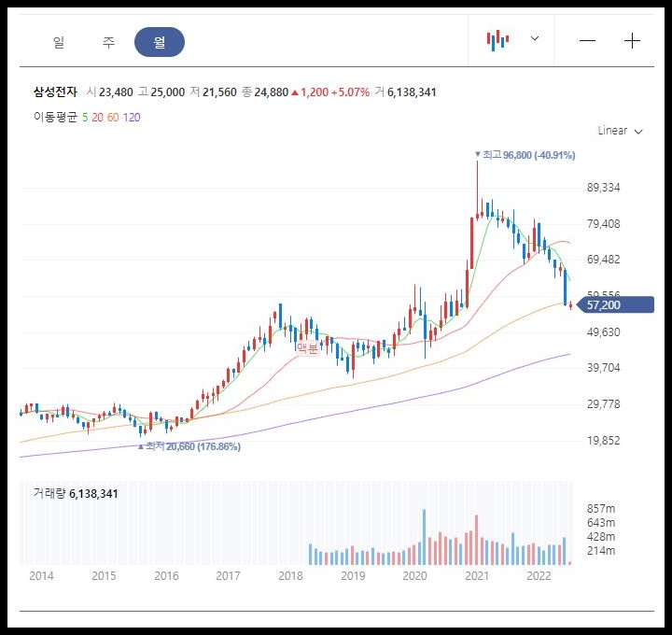Click the closing price 24,880 value
This screenshot has height=635, width=672.
point(272,92)
